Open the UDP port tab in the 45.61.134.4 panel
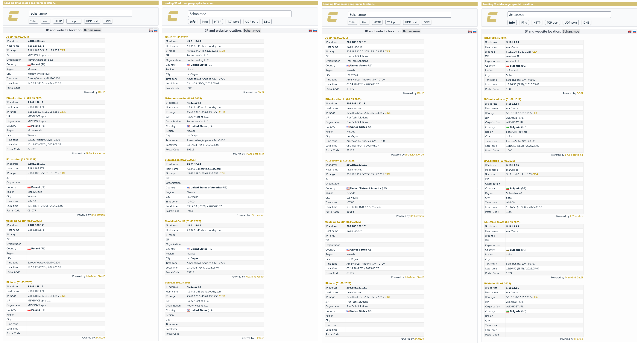This screenshot has width=644, height=363. click(x=251, y=22)
